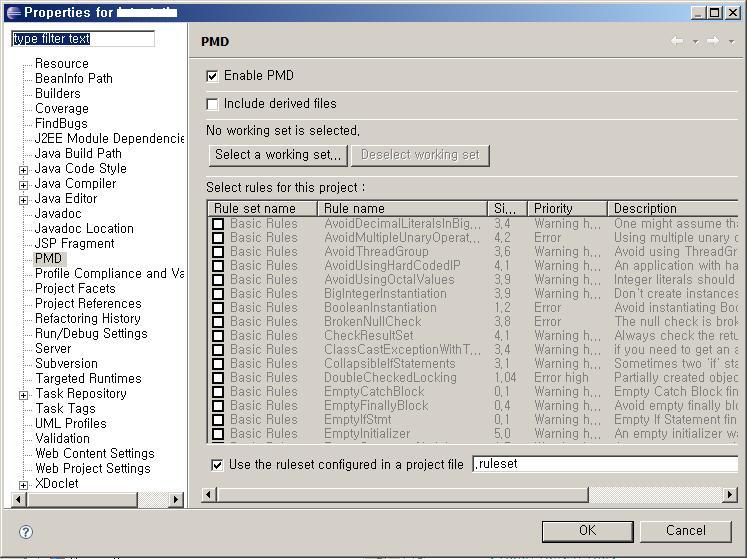Click the Description column header
The height and width of the screenshot is (559, 747).
[673, 208]
